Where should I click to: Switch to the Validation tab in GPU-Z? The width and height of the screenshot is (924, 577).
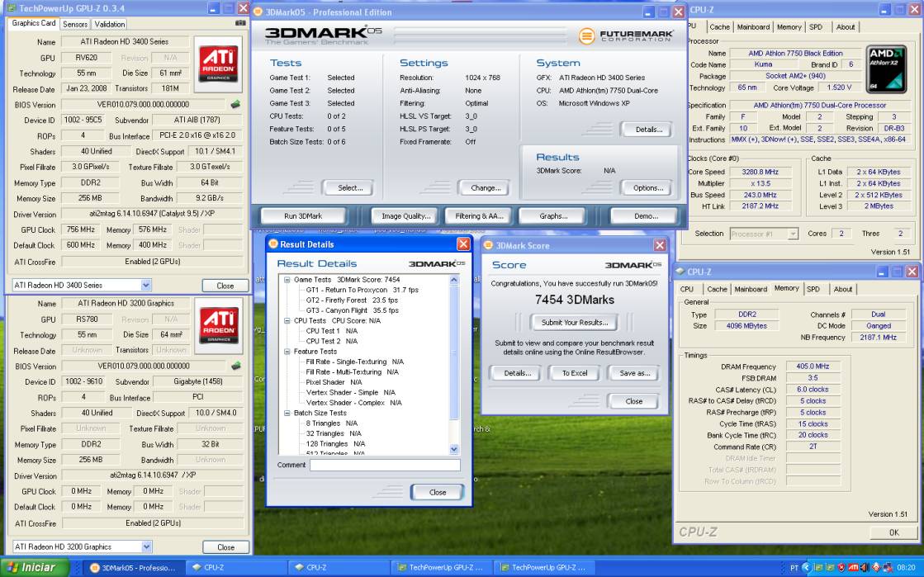110,24
